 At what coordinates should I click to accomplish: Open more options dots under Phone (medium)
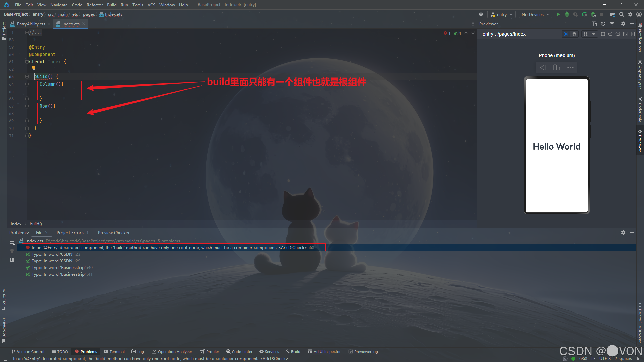click(570, 68)
